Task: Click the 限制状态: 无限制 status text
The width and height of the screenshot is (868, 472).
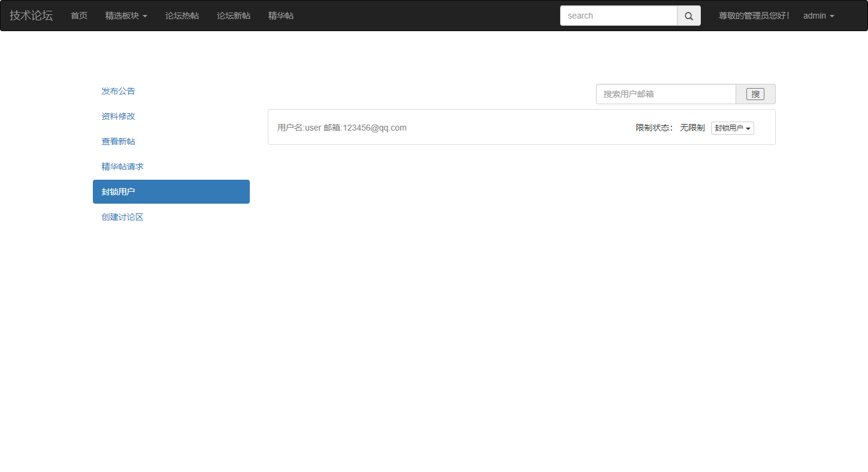Action: [x=670, y=128]
